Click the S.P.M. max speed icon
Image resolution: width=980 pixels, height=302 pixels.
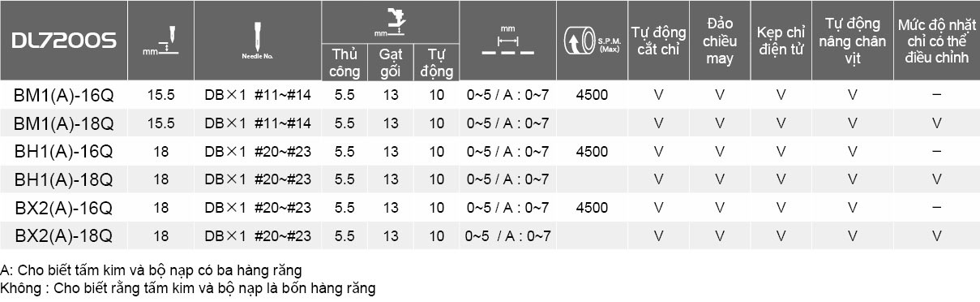point(590,41)
